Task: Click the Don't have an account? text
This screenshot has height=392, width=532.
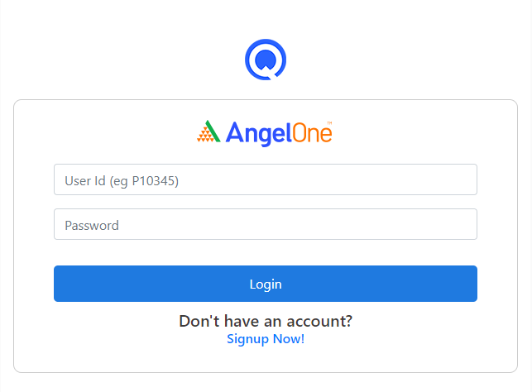Action: tap(266, 321)
